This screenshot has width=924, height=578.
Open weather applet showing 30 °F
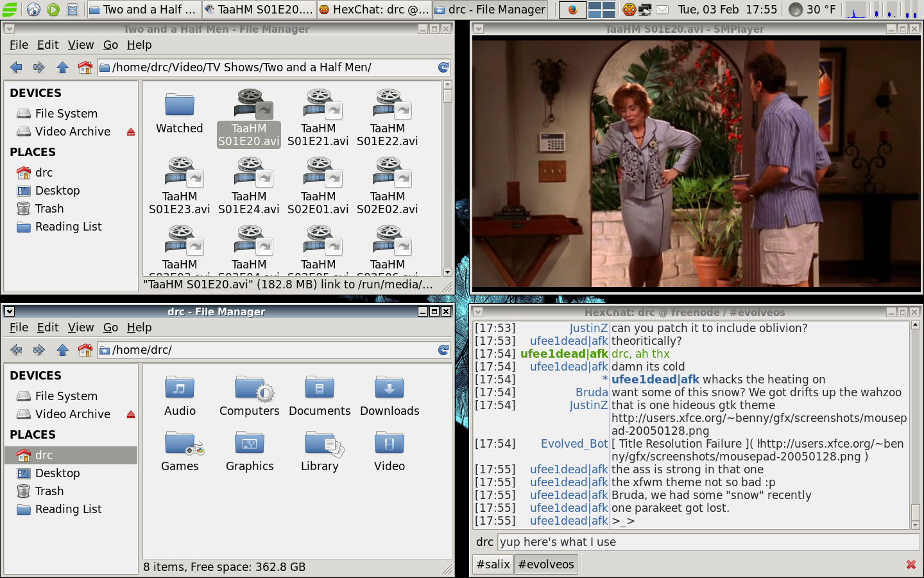[812, 10]
